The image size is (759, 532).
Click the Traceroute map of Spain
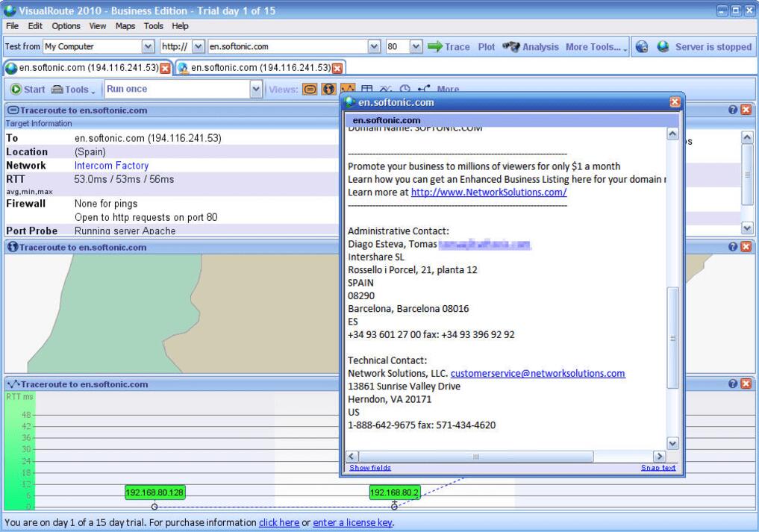pos(172,313)
